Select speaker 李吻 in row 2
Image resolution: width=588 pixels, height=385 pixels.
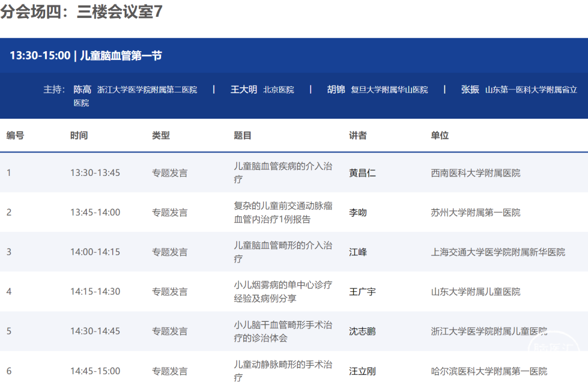[358, 212]
